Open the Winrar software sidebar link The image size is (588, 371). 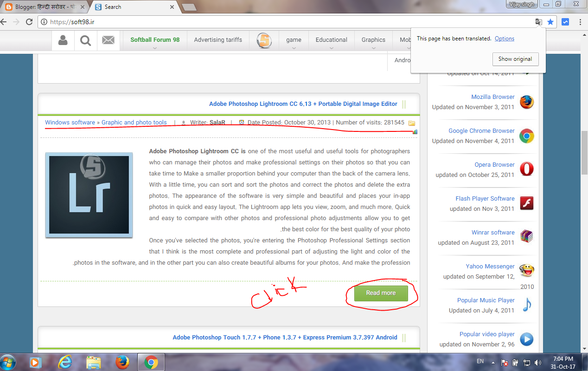[x=493, y=233]
